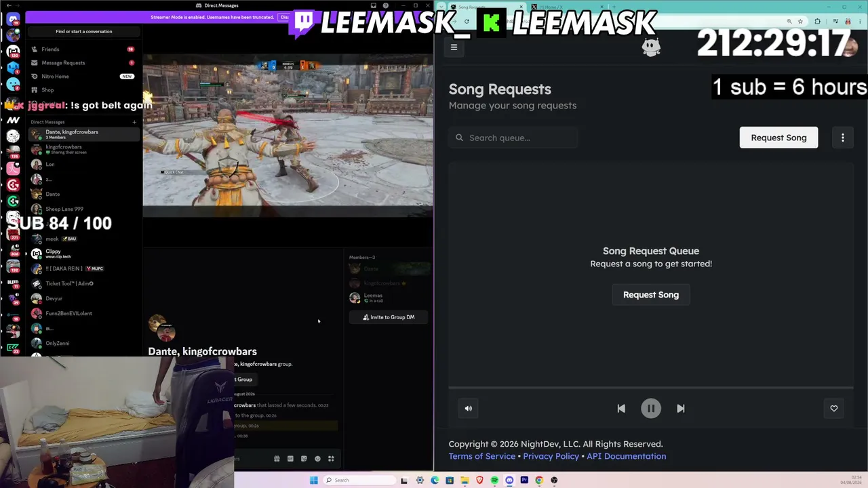Open the Devyur direct message
The image size is (868, 488).
coord(83,299)
